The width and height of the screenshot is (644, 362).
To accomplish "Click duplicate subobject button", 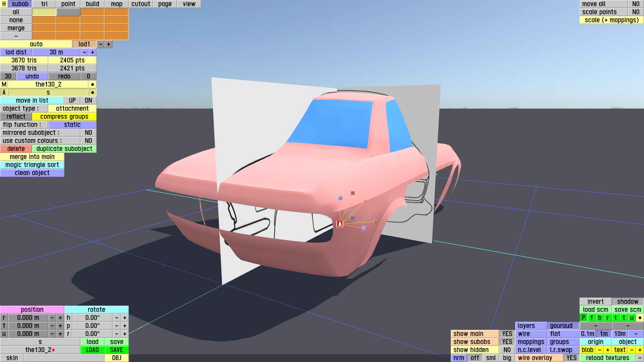I will click(64, 149).
